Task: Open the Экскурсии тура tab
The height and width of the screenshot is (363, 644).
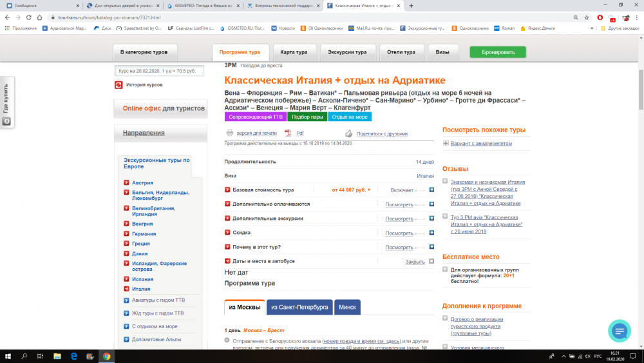Action: pyautogui.click(x=347, y=52)
